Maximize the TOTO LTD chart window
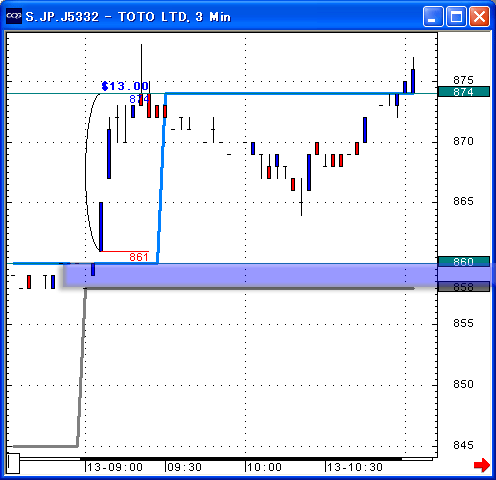Image resolution: width=496 pixels, height=480 pixels. click(x=456, y=16)
